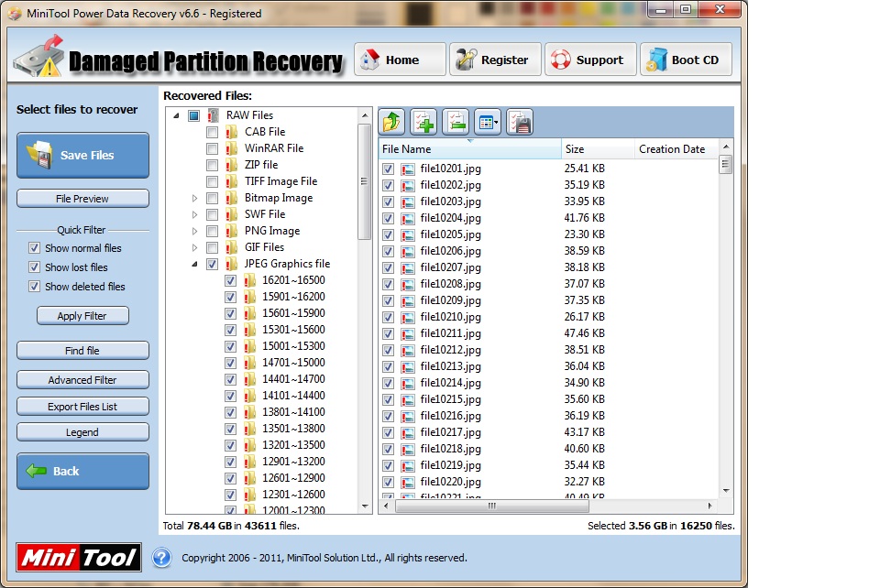Click the RAW Files drive icon
The height and width of the screenshot is (588, 880).
click(x=214, y=115)
